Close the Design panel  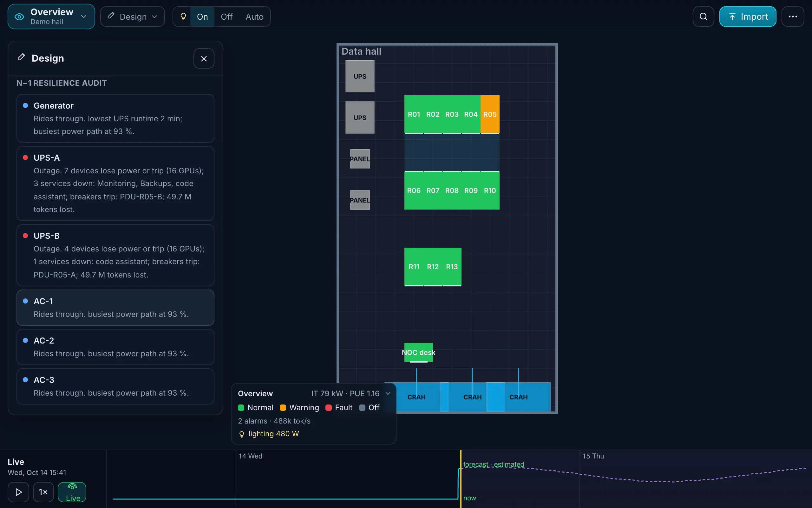[204, 58]
